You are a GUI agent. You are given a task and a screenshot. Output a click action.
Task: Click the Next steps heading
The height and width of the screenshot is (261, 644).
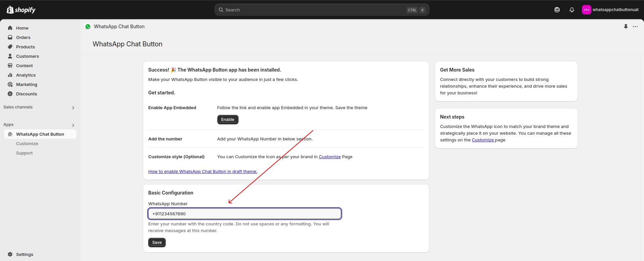click(452, 117)
